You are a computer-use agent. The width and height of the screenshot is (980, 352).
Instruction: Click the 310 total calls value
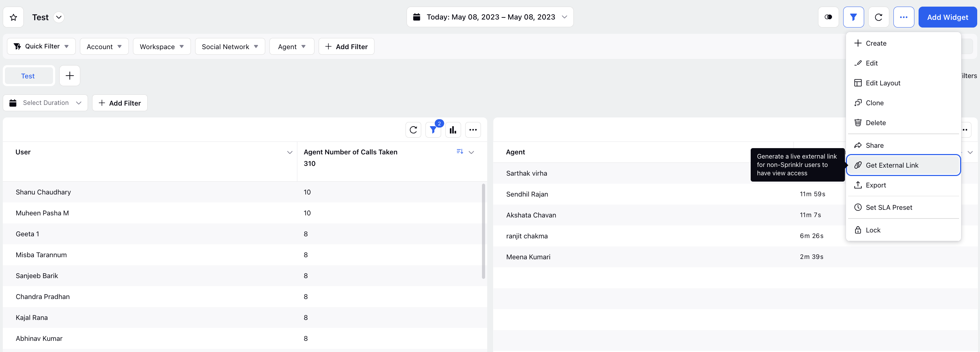click(x=309, y=164)
